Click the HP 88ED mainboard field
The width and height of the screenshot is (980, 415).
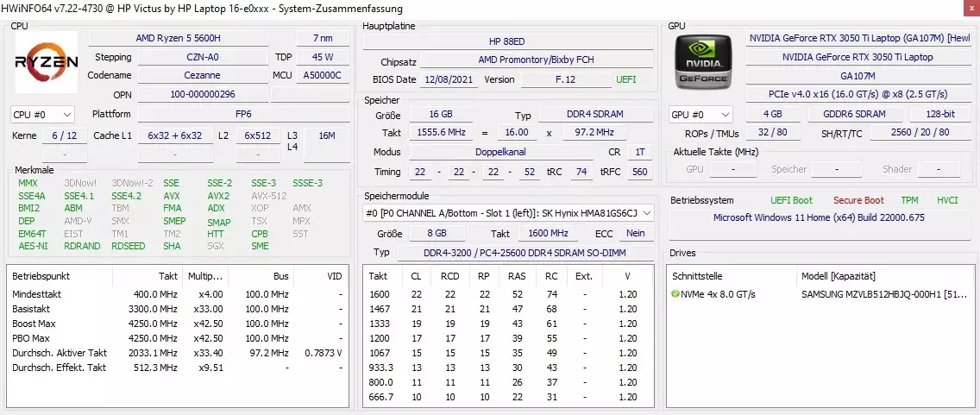506,41
